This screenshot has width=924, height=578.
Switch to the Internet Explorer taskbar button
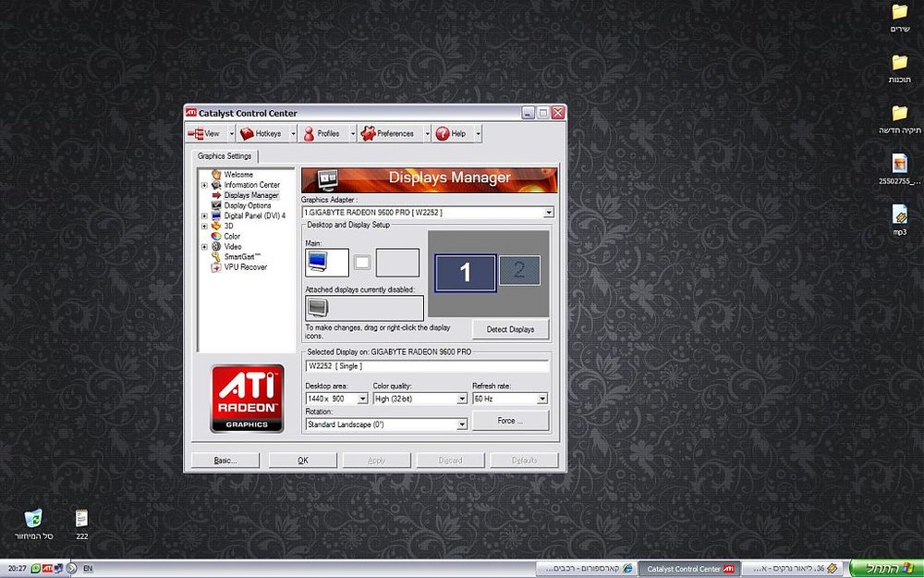coord(587,569)
